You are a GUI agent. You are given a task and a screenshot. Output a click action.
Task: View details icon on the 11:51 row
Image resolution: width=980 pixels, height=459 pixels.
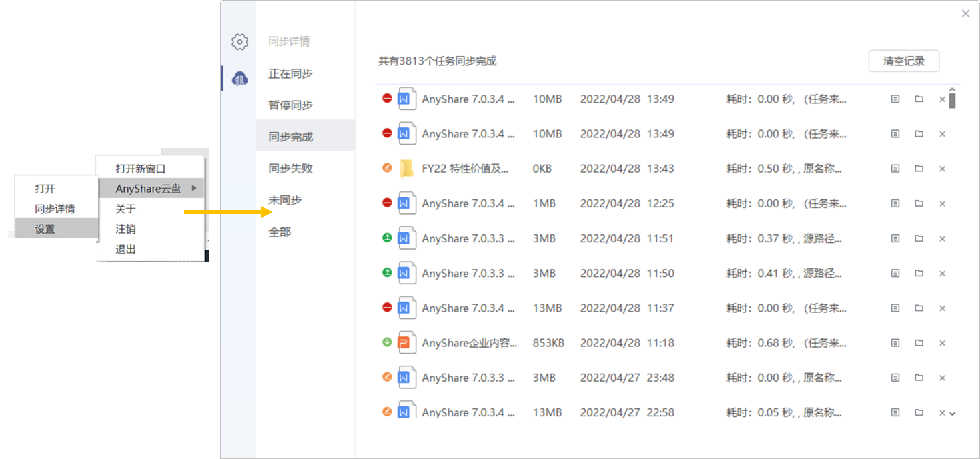pos(895,238)
